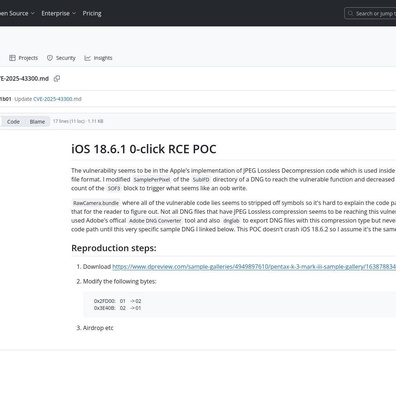The image size is (396, 396).
Task: Click the Airdrop etc step
Action: 98,328
